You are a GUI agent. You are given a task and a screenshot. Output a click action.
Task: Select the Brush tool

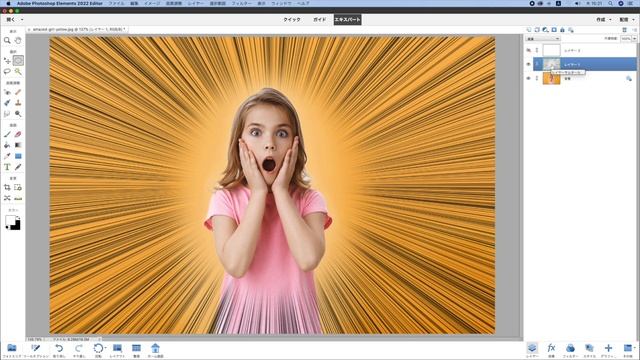(x=7, y=134)
